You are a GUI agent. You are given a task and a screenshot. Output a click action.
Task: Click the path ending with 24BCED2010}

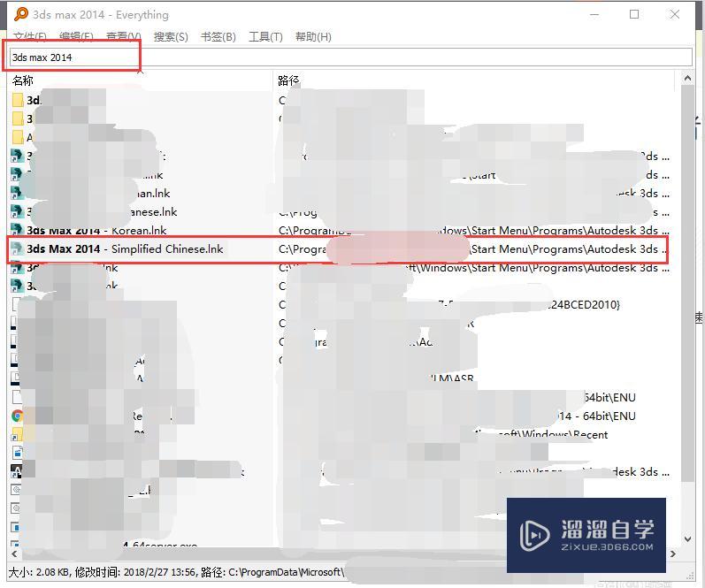point(449,305)
